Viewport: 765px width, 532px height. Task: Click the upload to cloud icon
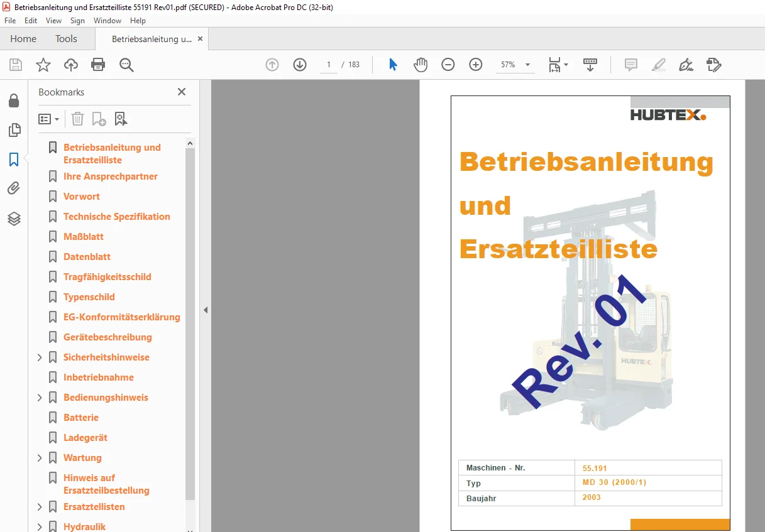[x=71, y=65]
